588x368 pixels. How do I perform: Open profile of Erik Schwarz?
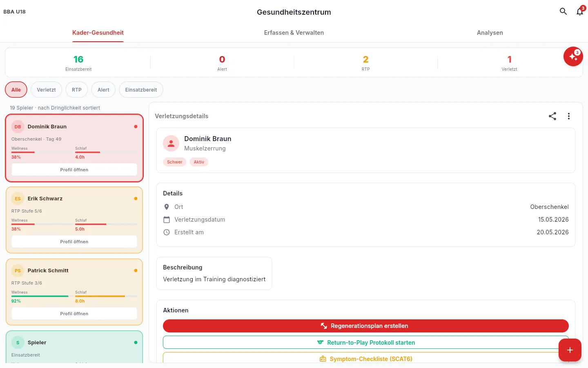coord(74,242)
